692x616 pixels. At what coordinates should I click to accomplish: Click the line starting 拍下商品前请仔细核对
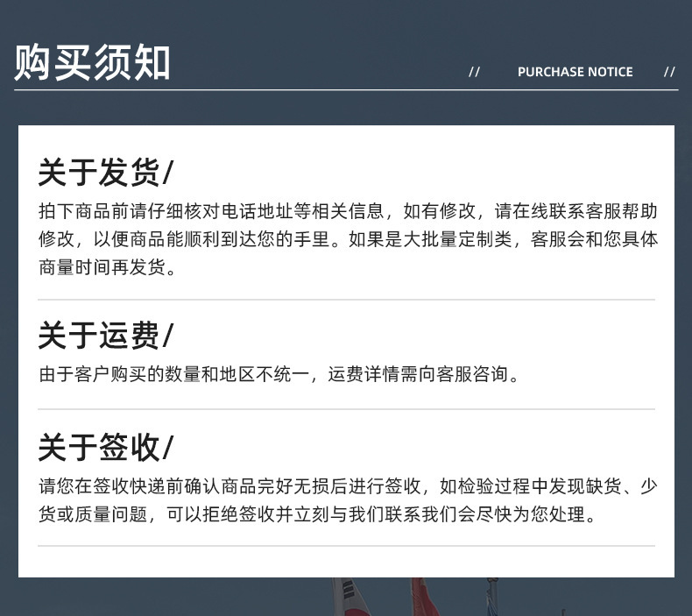(349, 211)
